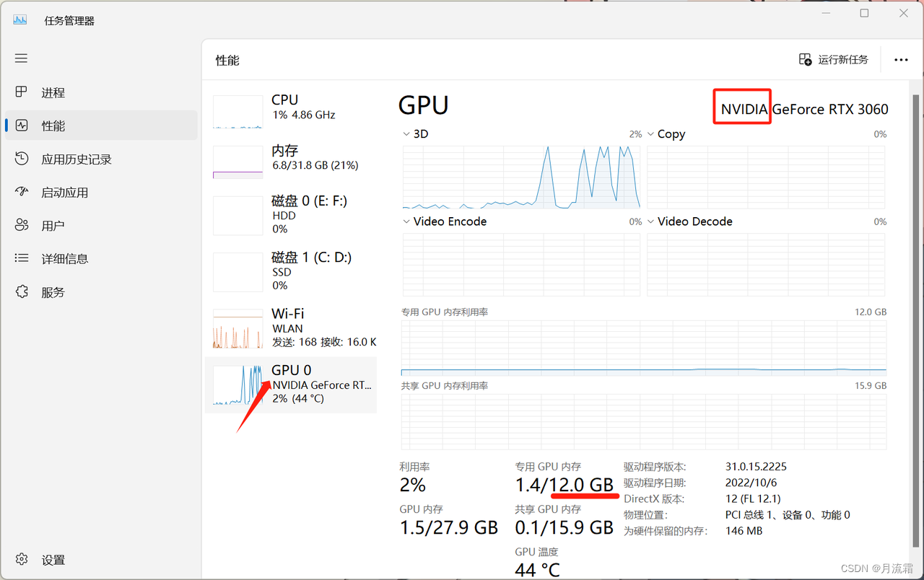Click the Startup apps (启动应用) icon
Screen dimensions: 924x580
22,192
